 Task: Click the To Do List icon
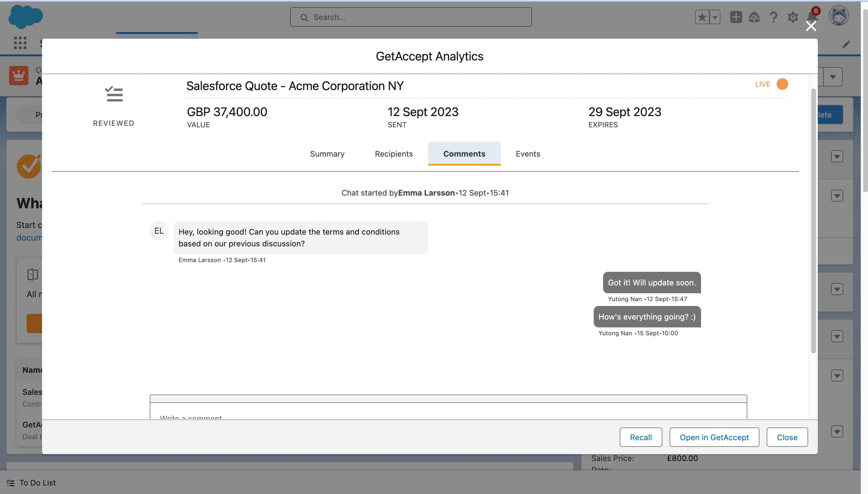[x=11, y=483]
